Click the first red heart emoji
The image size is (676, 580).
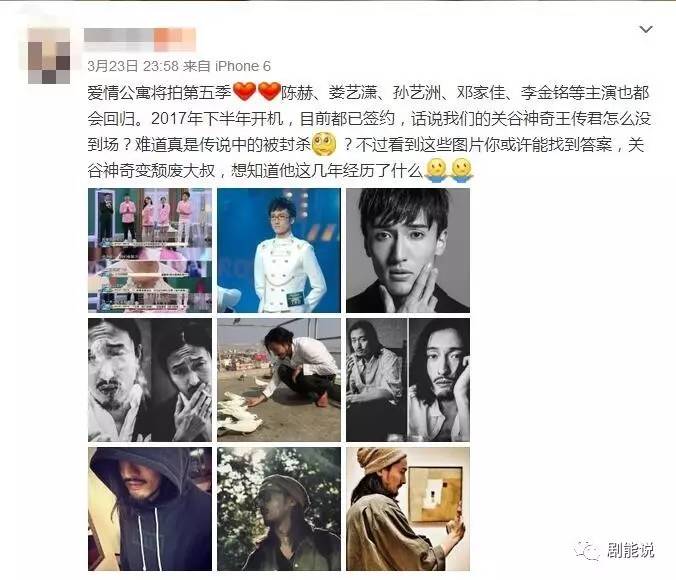pyautogui.click(x=244, y=92)
